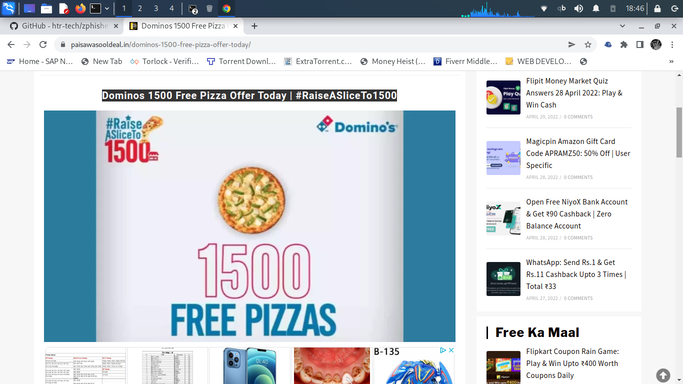Share this page via send icon

tap(571, 44)
